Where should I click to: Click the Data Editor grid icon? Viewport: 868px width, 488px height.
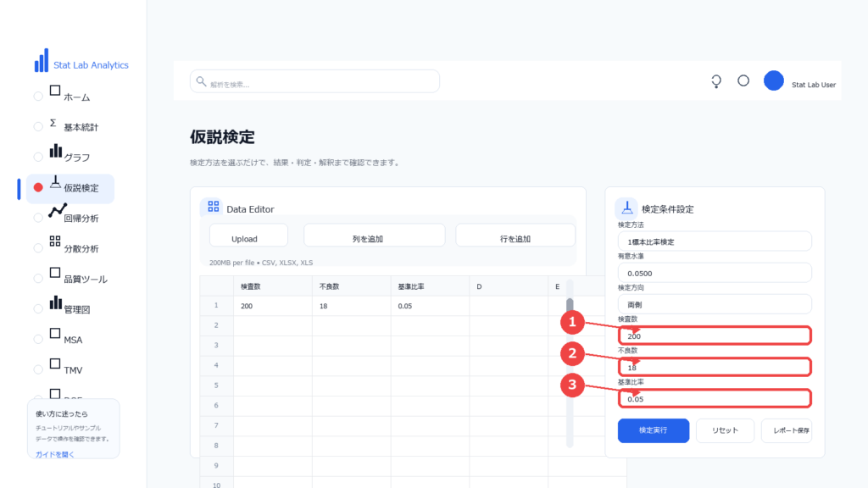[213, 207]
